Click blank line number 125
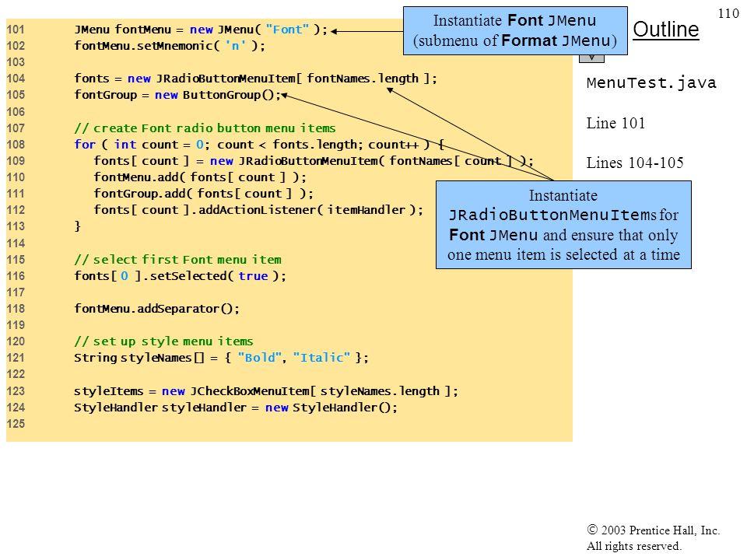 tap(16, 424)
